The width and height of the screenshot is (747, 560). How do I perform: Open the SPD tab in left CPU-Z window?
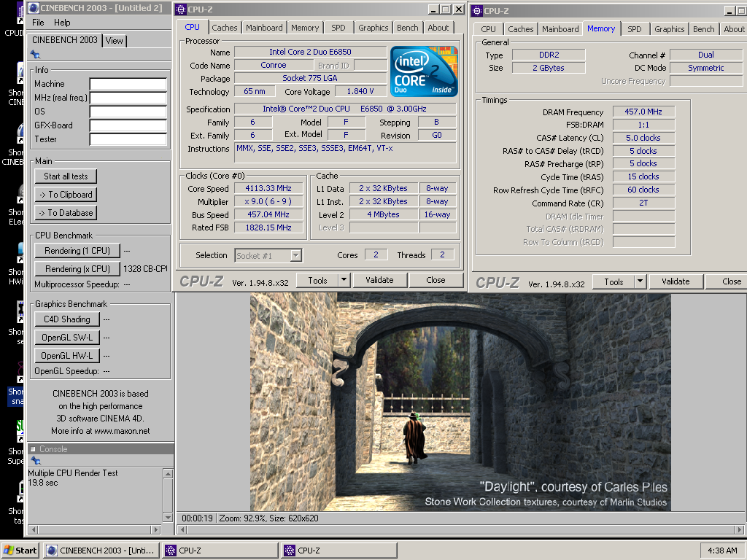(x=338, y=28)
